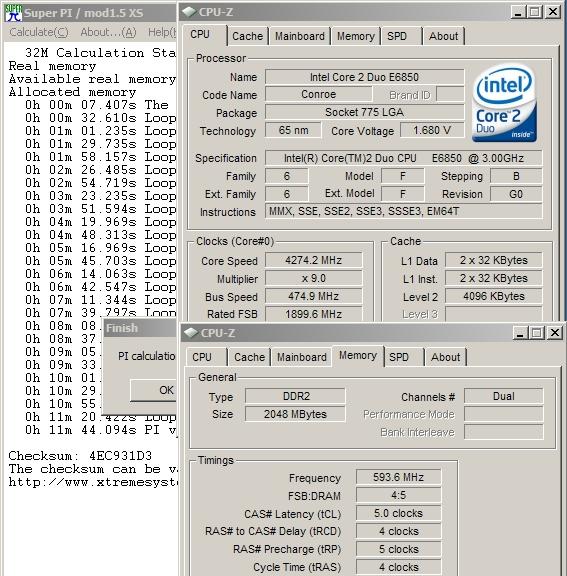
Task: Click the top CPU-Z window title icon
Action: 189,12
